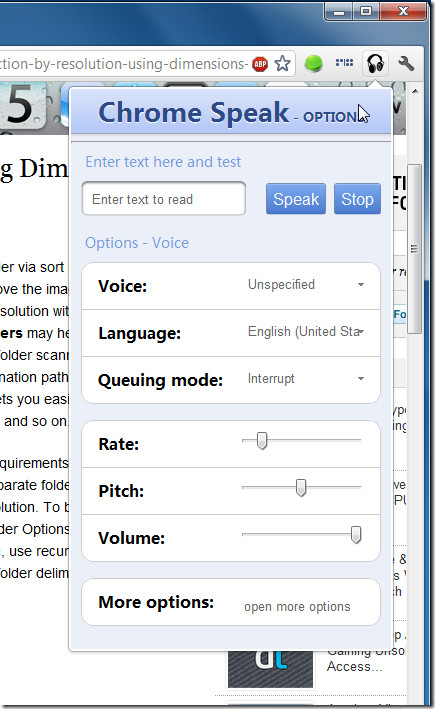Maximize the Chrome window
This screenshot has height=709, width=435.
click(366, 12)
